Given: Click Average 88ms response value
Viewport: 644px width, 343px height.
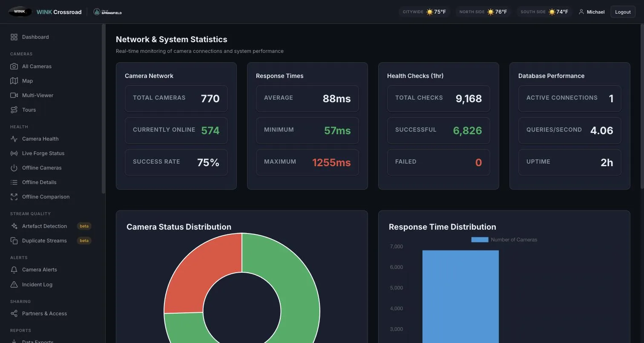Looking at the screenshot, I should click(x=336, y=99).
